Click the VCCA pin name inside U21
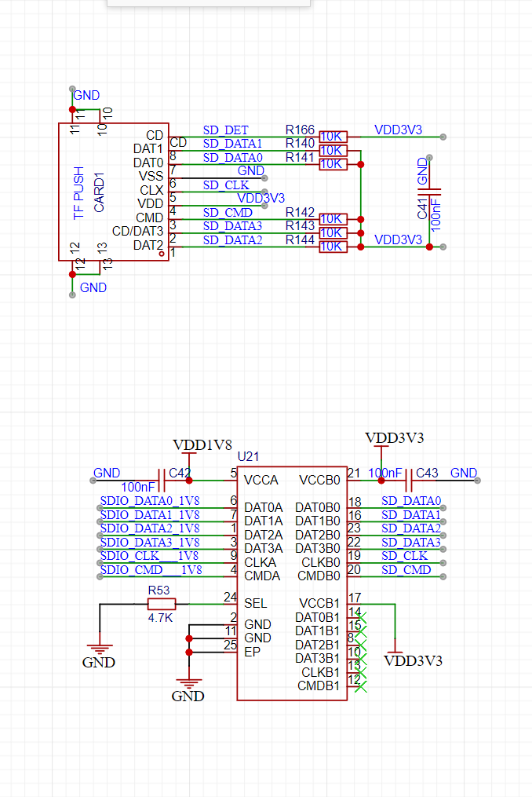This screenshot has width=532, height=797. pos(261,481)
